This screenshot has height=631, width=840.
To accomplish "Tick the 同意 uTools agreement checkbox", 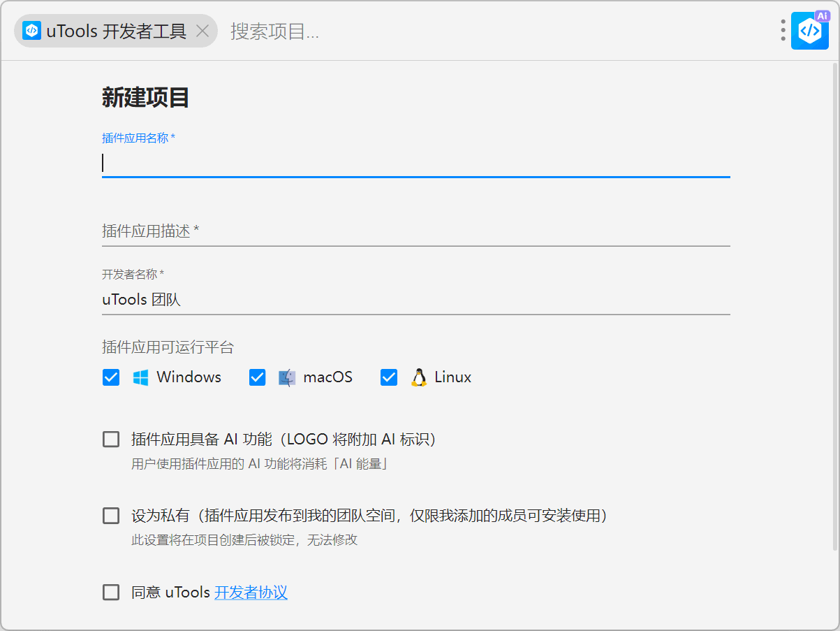I will pos(111,593).
